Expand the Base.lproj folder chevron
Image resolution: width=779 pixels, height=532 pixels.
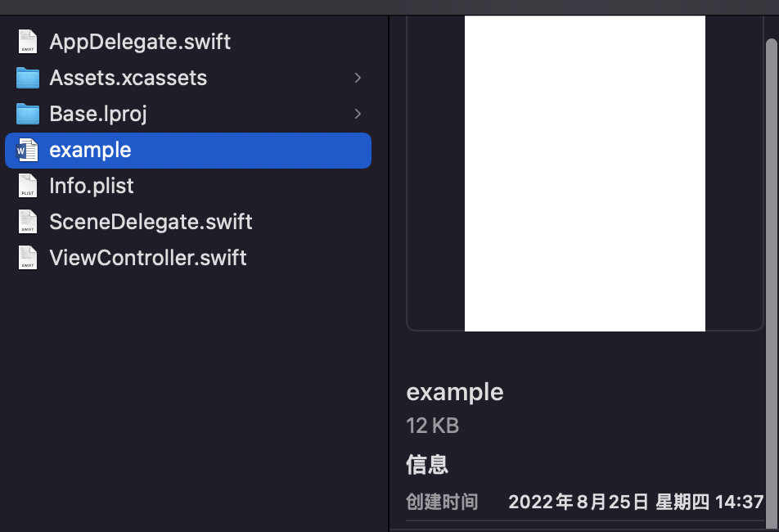[358, 114]
